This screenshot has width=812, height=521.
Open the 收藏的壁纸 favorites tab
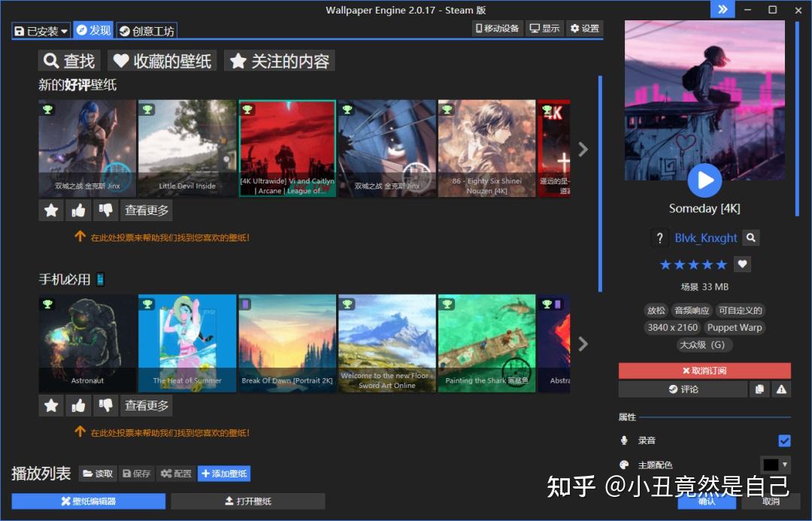pyautogui.click(x=162, y=61)
